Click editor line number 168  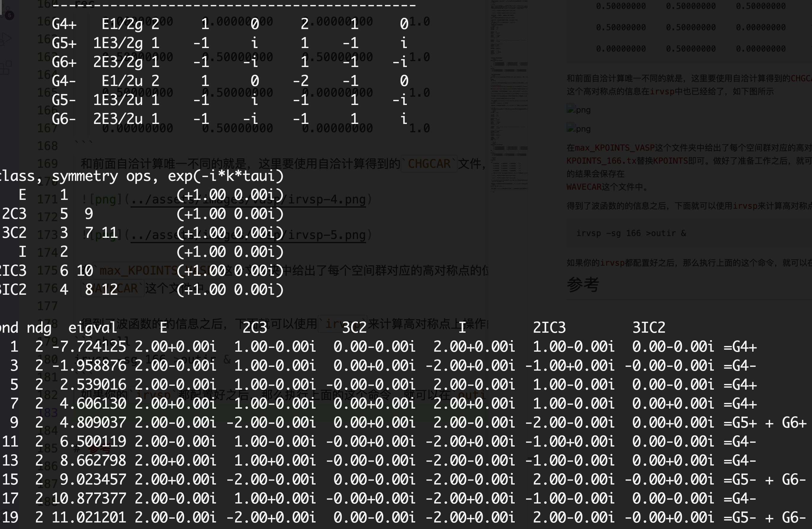47,146
